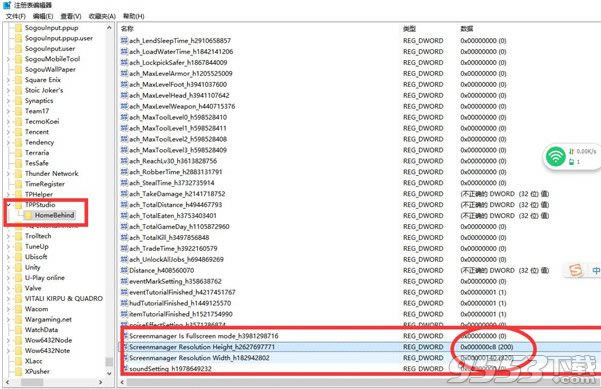Click the Sogou input method S icon
The width and height of the screenshot is (601, 389).
point(575,270)
